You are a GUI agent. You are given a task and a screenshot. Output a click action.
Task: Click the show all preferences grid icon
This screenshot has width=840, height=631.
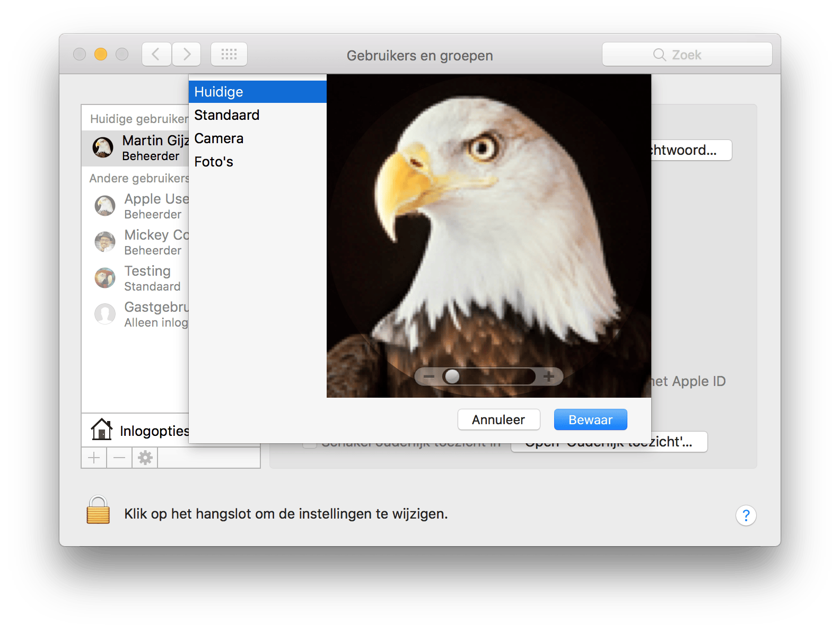coord(229,54)
